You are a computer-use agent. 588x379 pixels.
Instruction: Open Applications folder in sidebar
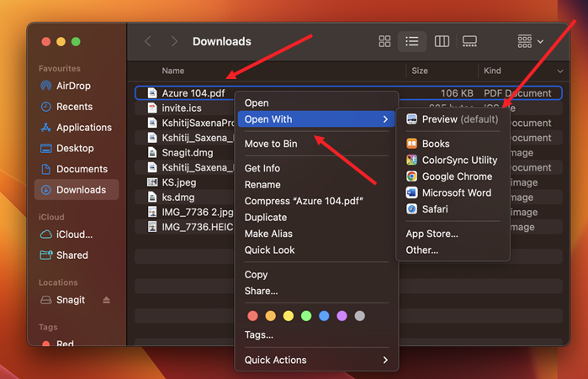click(76, 128)
